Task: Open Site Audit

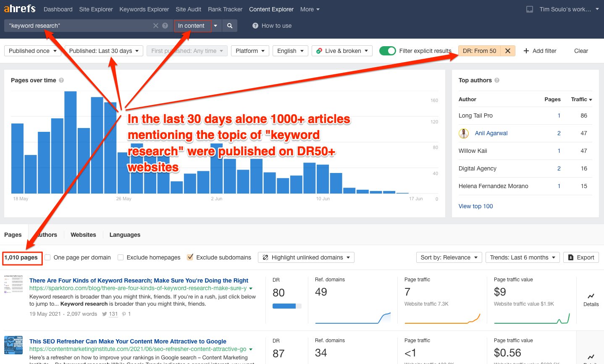Action: [x=189, y=9]
